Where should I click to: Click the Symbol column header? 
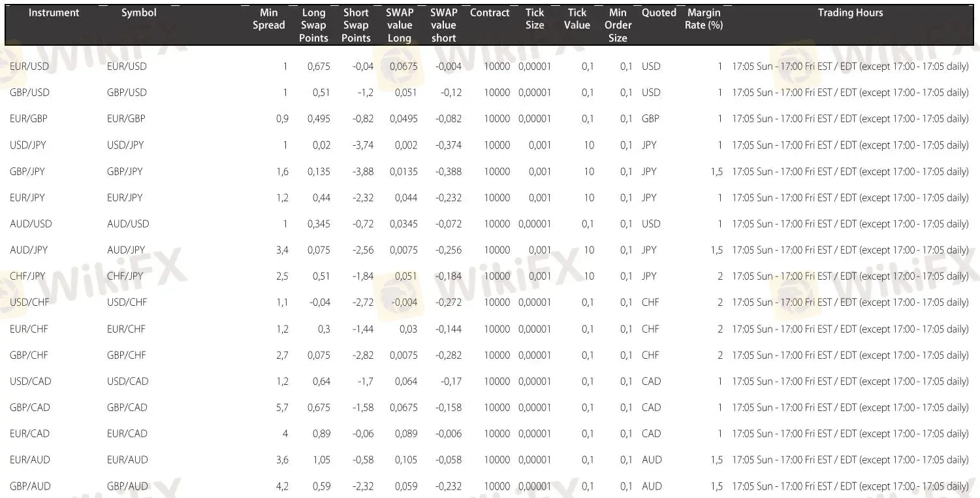click(x=139, y=12)
